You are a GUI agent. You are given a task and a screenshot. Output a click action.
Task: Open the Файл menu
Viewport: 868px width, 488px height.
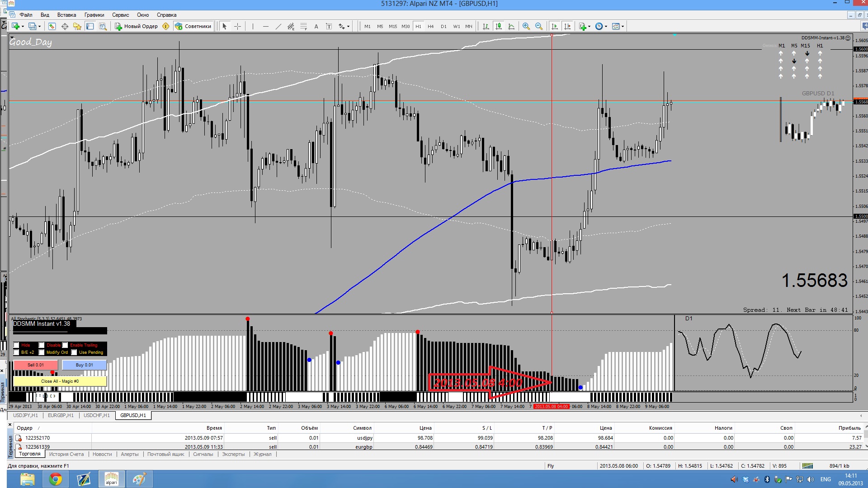26,15
